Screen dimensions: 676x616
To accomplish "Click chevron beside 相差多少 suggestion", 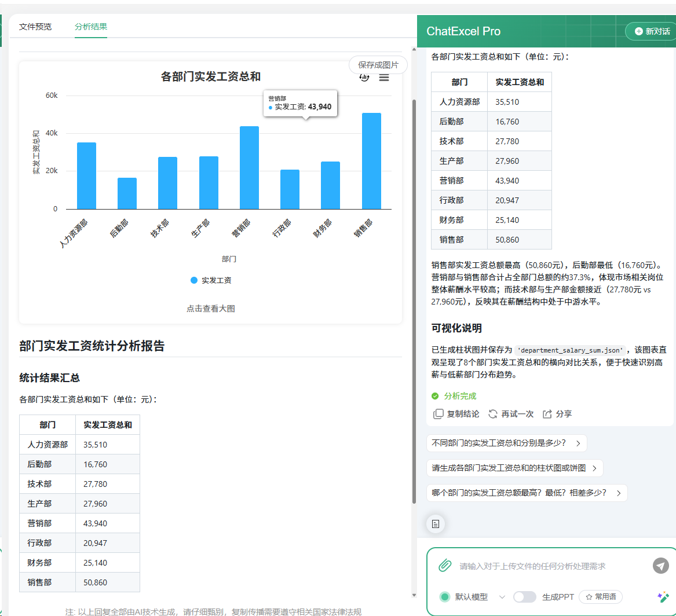I will pyautogui.click(x=619, y=493).
